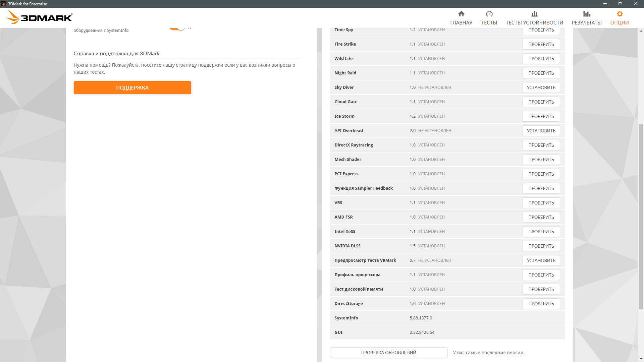Verify the Профиль процессора test

tap(541, 275)
